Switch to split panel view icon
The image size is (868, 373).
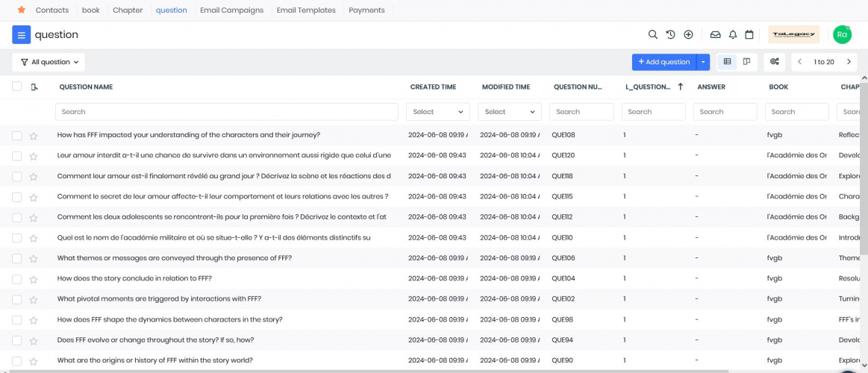coord(746,62)
